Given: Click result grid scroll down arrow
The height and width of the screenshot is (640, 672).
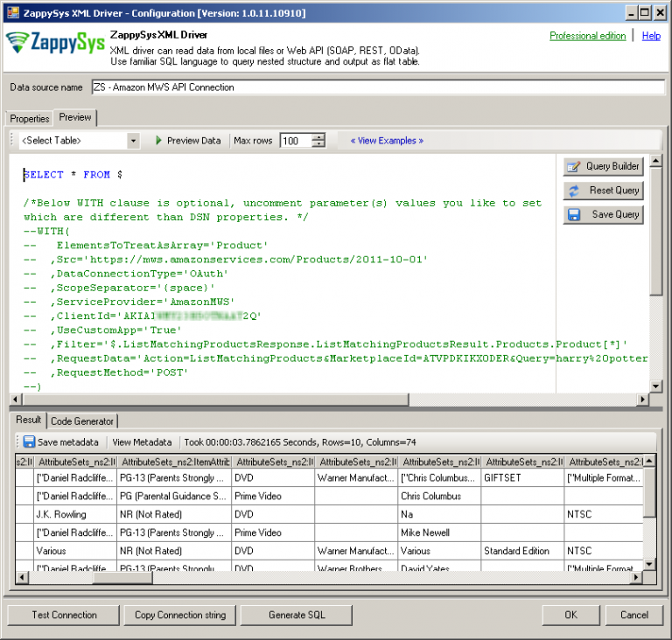Looking at the screenshot, I should coord(649,564).
